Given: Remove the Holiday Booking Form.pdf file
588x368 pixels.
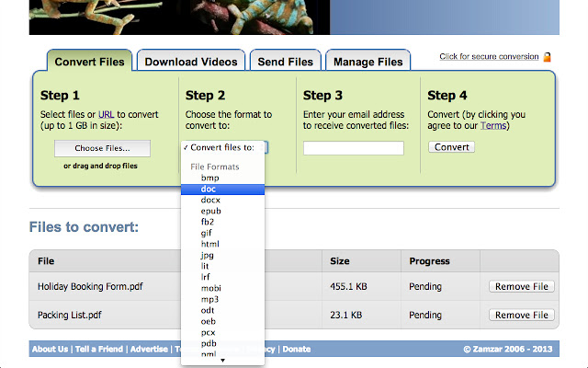Looking at the screenshot, I should 521,286.
